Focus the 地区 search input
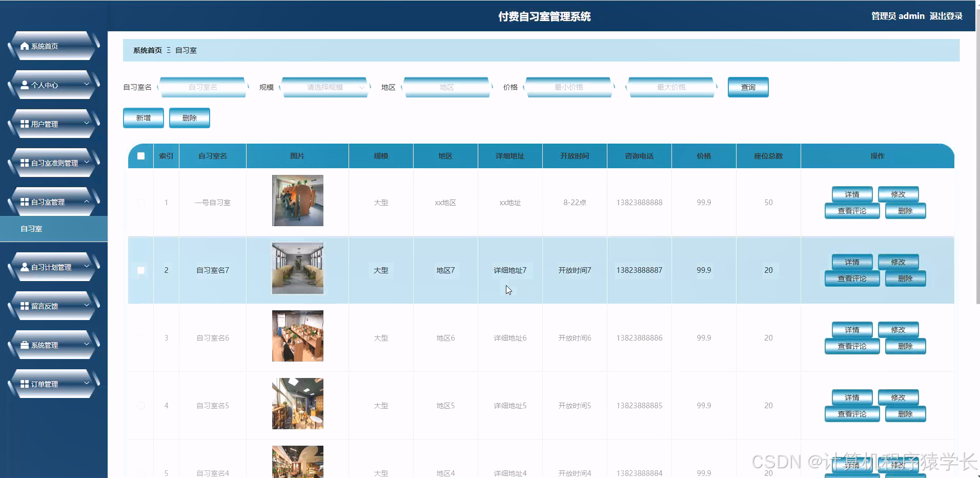Image resolution: width=980 pixels, height=478 pixels. (447, 87)
